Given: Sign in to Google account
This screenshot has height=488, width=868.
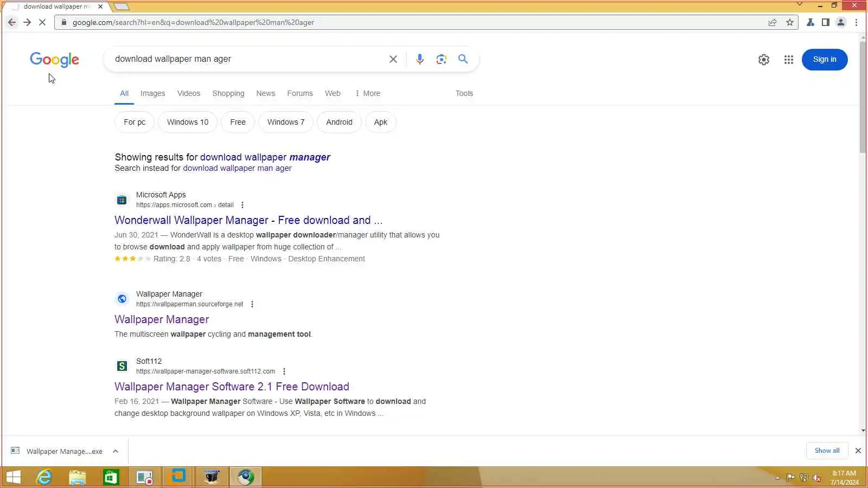Looking at the screenshot, I should point(825,60).
